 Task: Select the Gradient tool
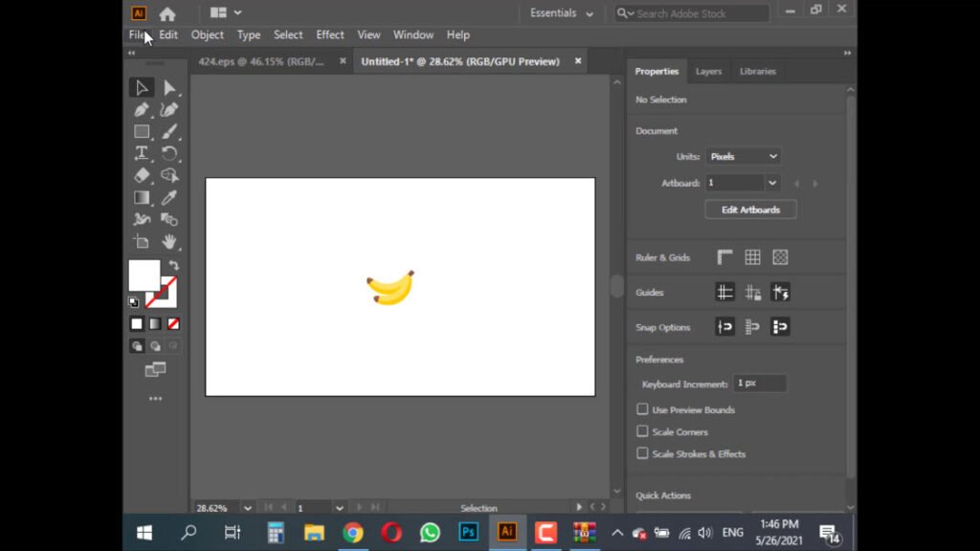[x=142, y=197]
